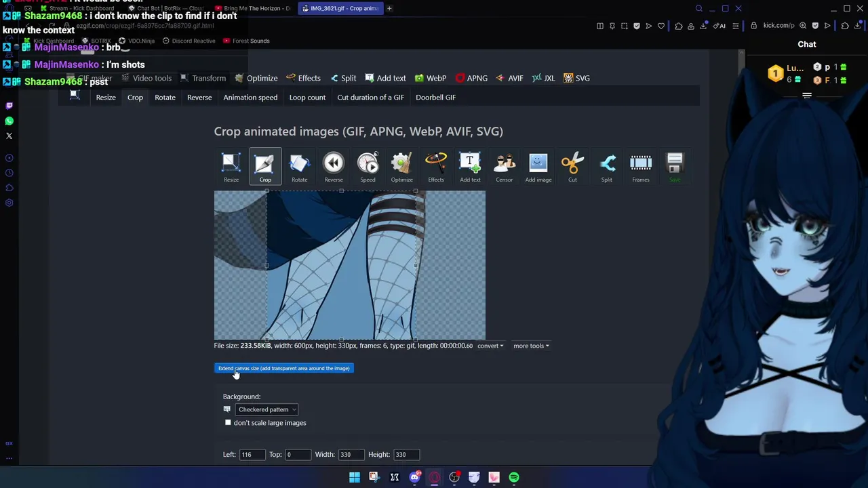Click the Extend canvas size button
Screen dimensions: 868x488
(x=284, y=368)
